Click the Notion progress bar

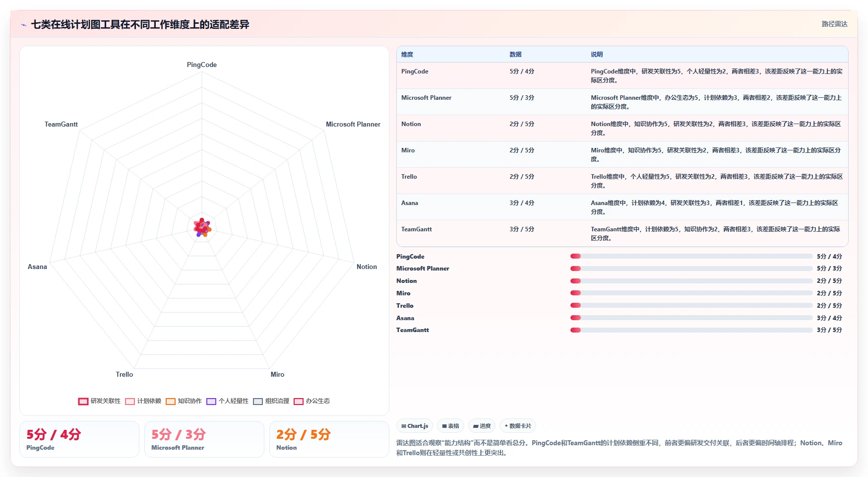pos(691,281)
